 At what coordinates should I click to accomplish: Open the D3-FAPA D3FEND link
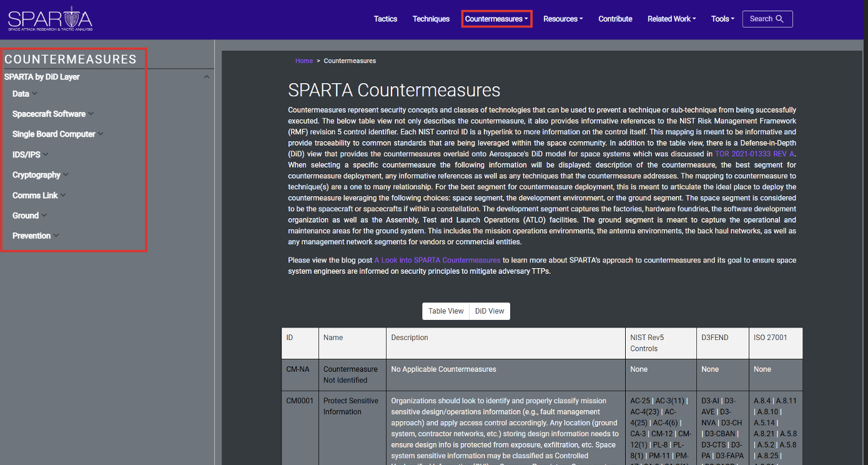[x=729, y=456]
